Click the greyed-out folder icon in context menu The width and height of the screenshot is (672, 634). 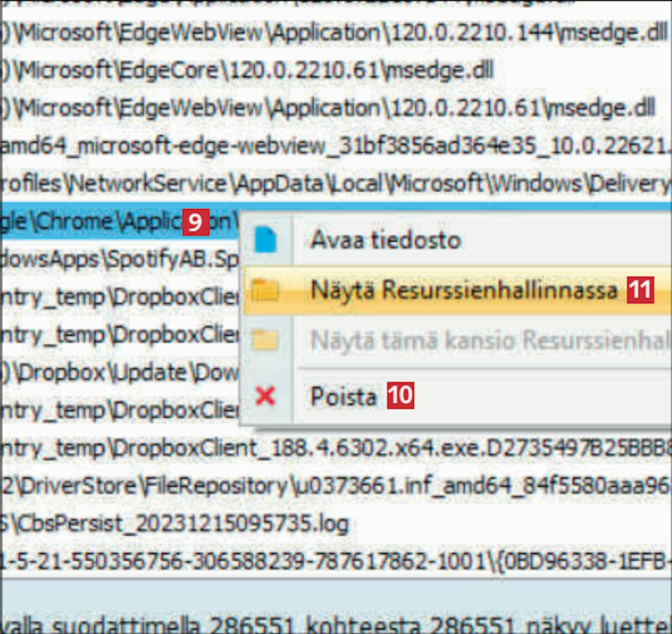coord(265,341)
